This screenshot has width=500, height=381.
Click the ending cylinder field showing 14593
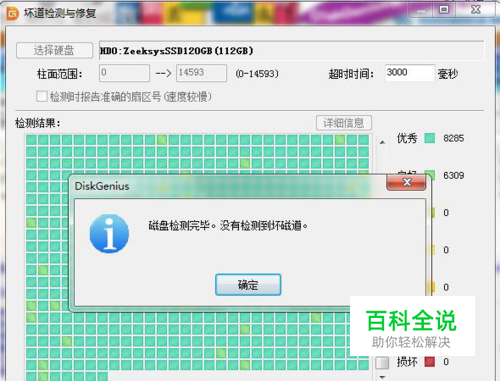(201, 73)
